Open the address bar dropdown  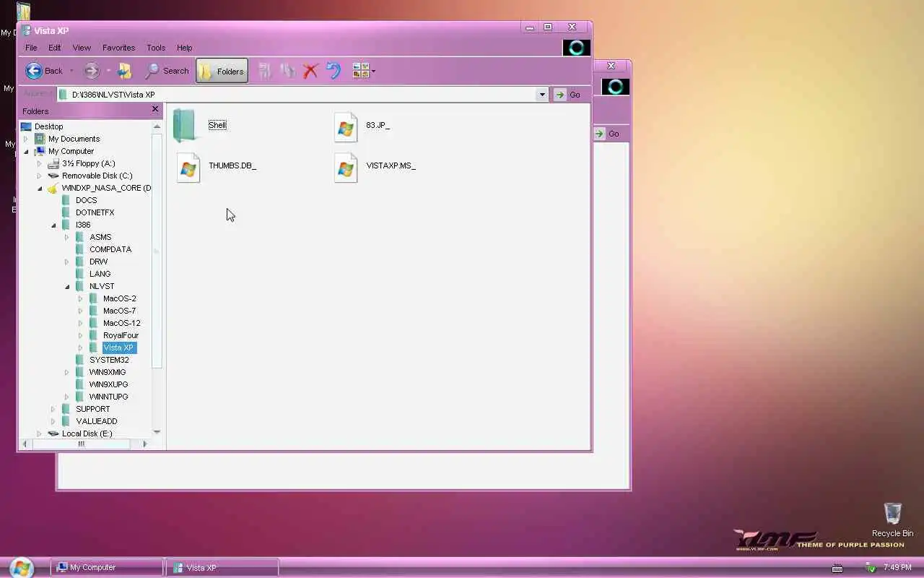[x=542, y=95]
